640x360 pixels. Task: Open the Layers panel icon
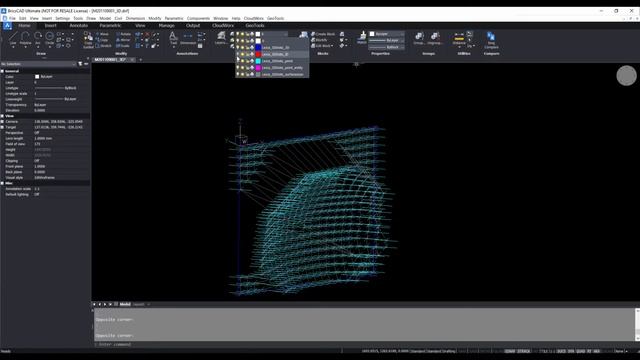(x=221, y=38)
